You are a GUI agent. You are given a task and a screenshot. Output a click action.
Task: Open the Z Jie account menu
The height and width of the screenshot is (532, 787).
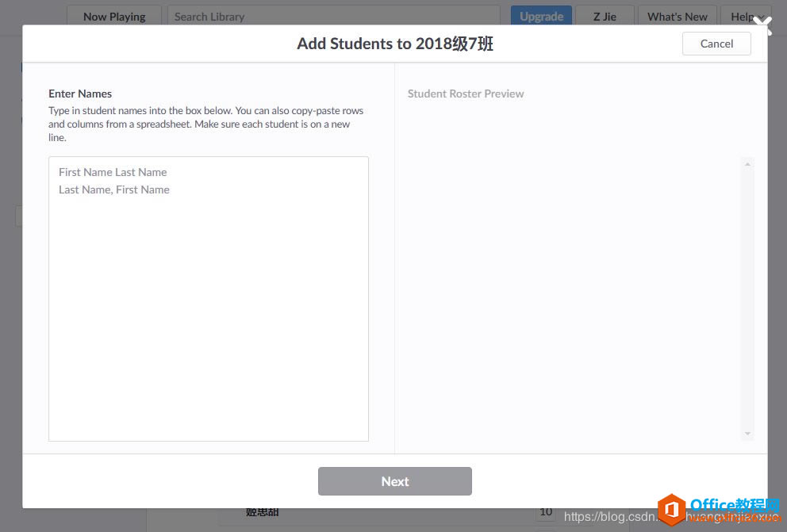point(605,16)
